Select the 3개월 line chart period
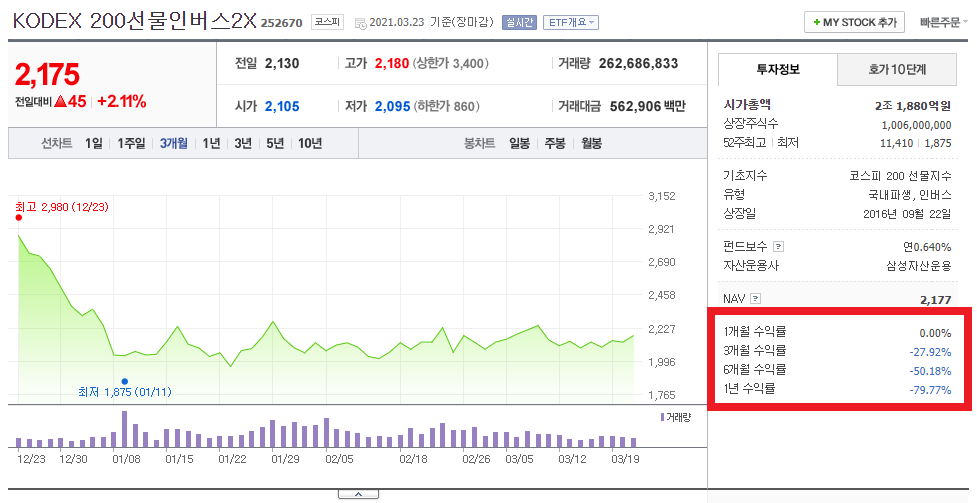Viewport: 977px width, 503px height. click(x=173, y=143)
